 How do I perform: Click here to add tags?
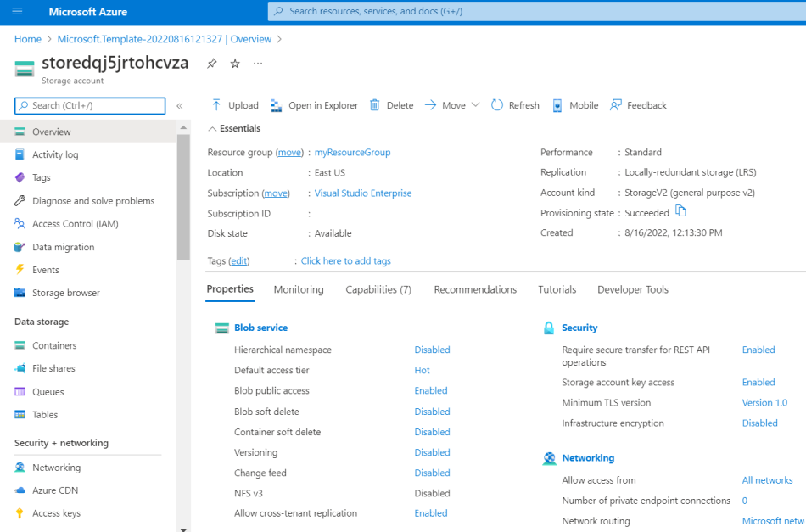point(345,260)
